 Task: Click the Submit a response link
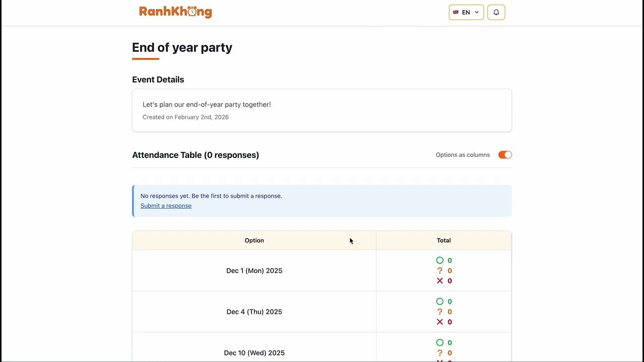166,206
